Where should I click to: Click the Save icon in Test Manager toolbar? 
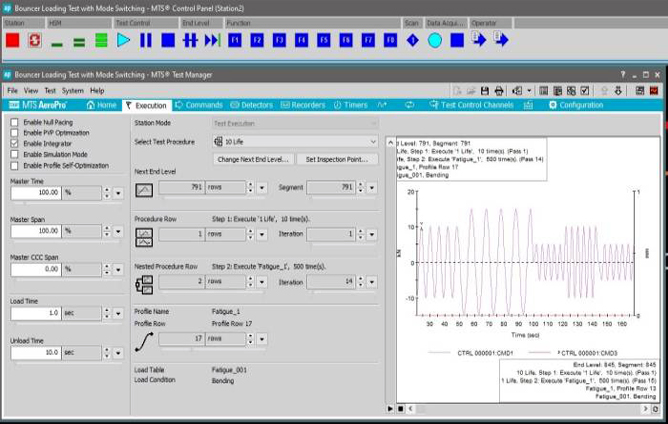pyautogui.click(x=486, y=90)
